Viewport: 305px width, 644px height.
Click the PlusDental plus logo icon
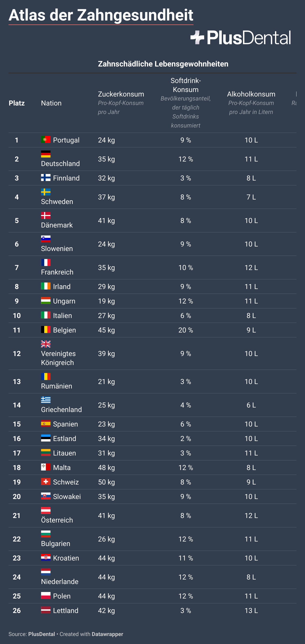197,37
